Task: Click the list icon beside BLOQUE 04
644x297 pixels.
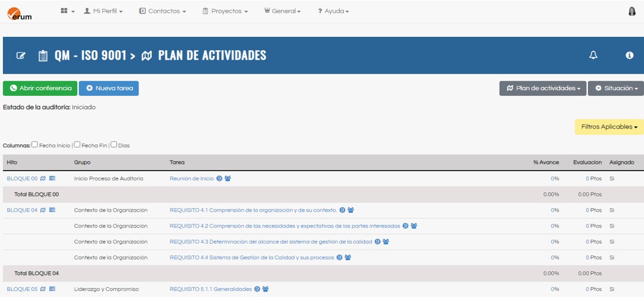Action: pos(52,210)
